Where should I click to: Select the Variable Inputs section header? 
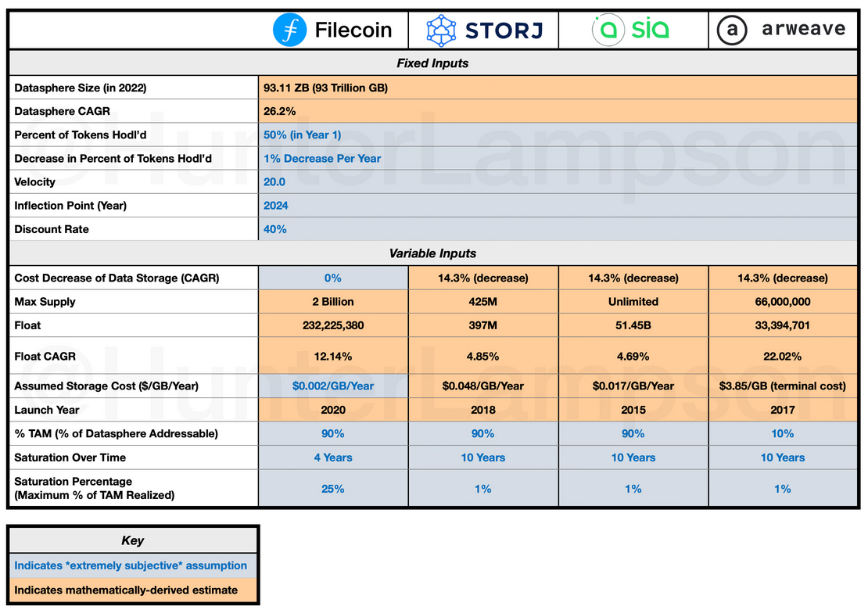[x=432, y=253]
